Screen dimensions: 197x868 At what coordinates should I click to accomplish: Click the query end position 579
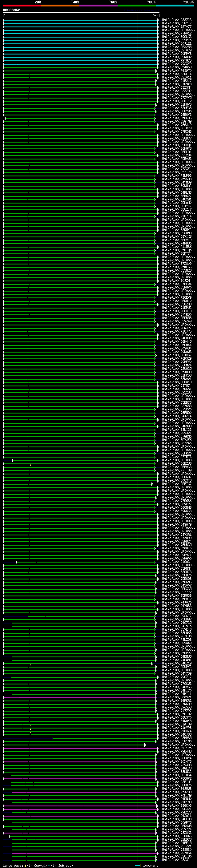155,15
